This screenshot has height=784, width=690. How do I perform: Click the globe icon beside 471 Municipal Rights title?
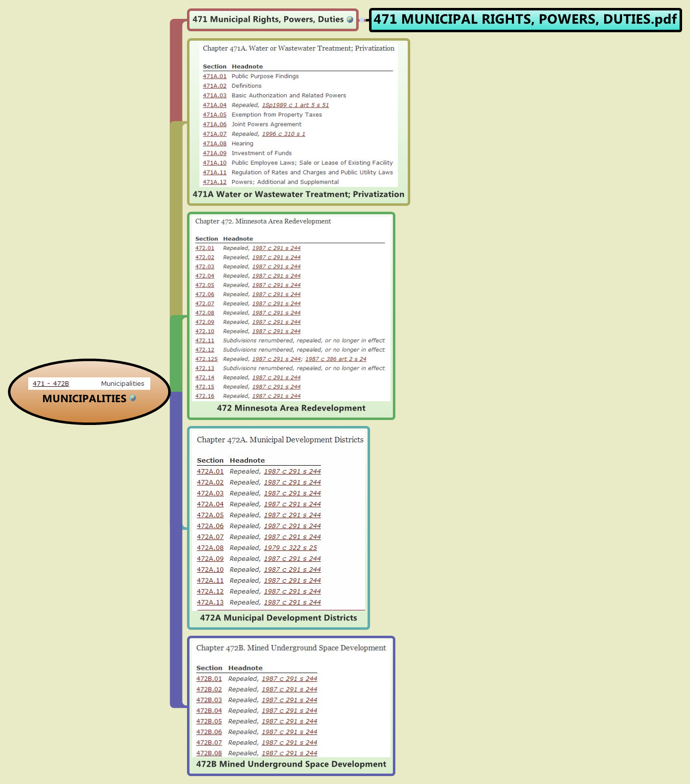coord(350,20)
